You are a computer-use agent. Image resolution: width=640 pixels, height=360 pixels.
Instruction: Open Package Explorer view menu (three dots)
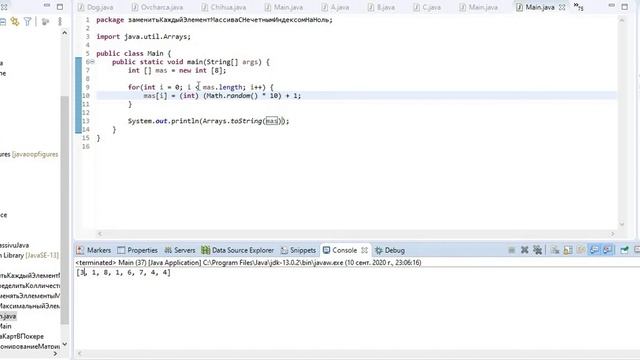[x=60, y=22]
